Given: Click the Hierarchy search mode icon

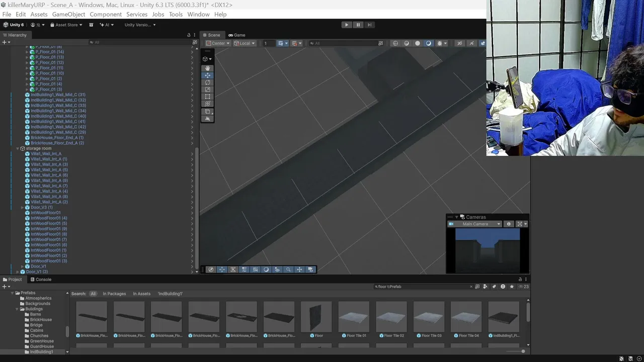Looking at the screenshot, I should click(x=195, y=43).
